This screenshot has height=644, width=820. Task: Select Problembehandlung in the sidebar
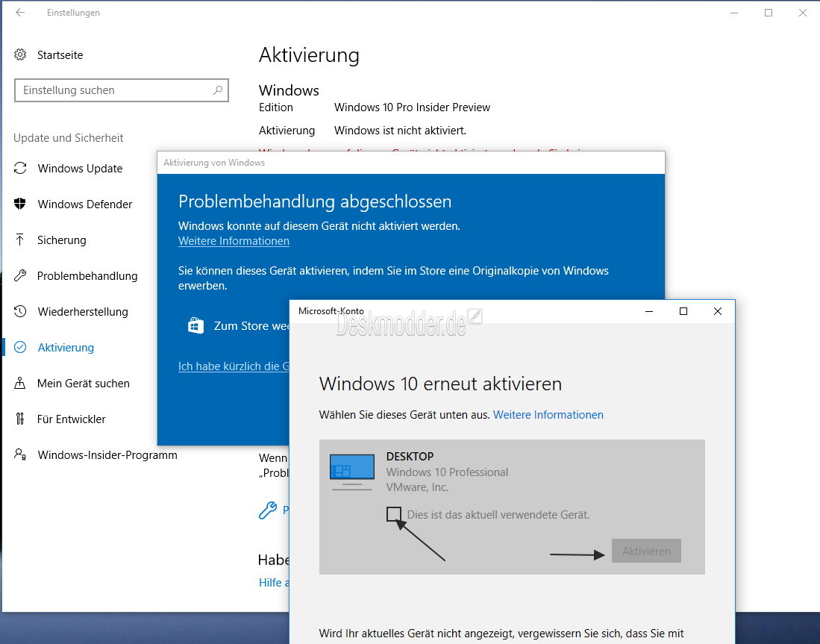point(87,275)
